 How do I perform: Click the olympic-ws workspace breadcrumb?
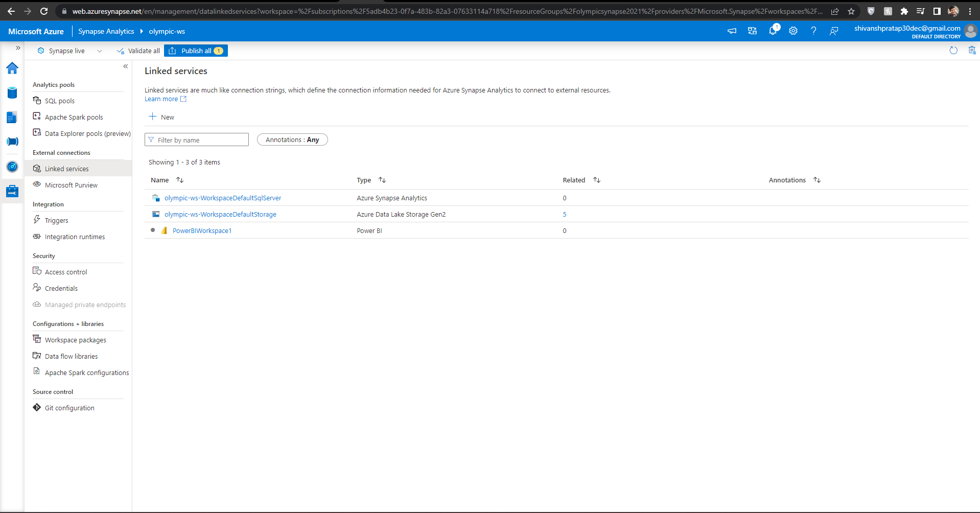(167, 31)
